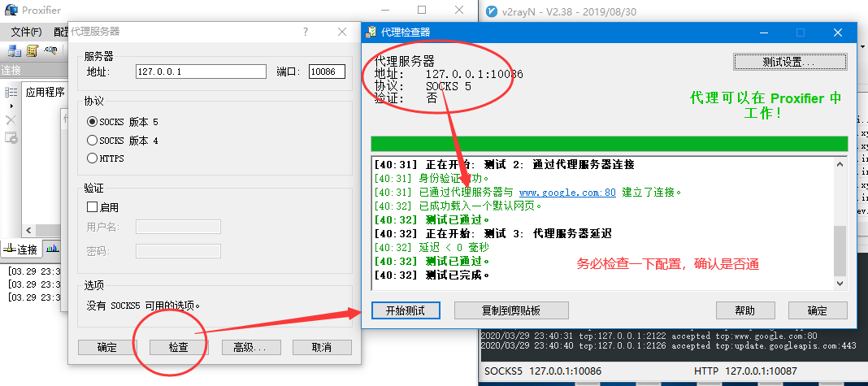Click the green test progress bar

click(x=609, y=144)
